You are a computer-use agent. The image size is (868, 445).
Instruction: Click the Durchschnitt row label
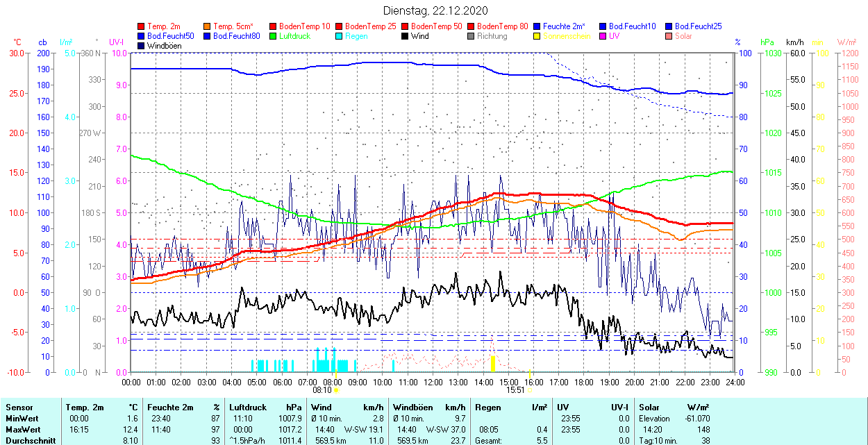click(30, 440)
